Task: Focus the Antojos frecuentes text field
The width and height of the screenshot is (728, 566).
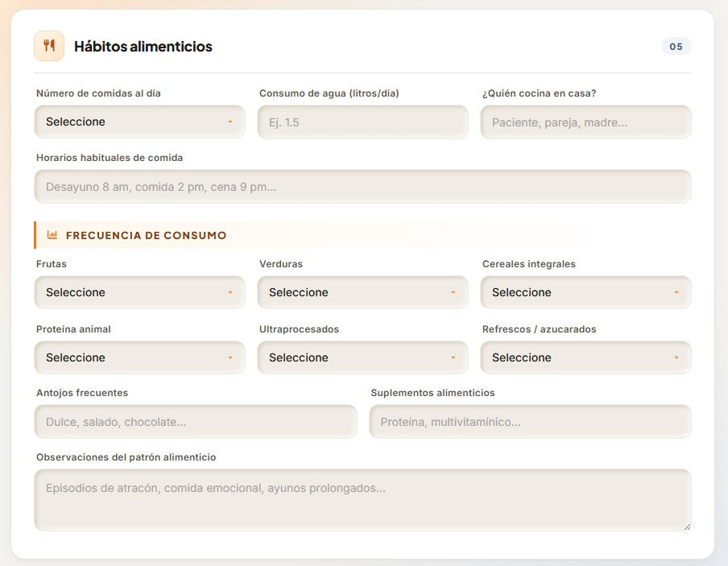Action: pos(196,422)
